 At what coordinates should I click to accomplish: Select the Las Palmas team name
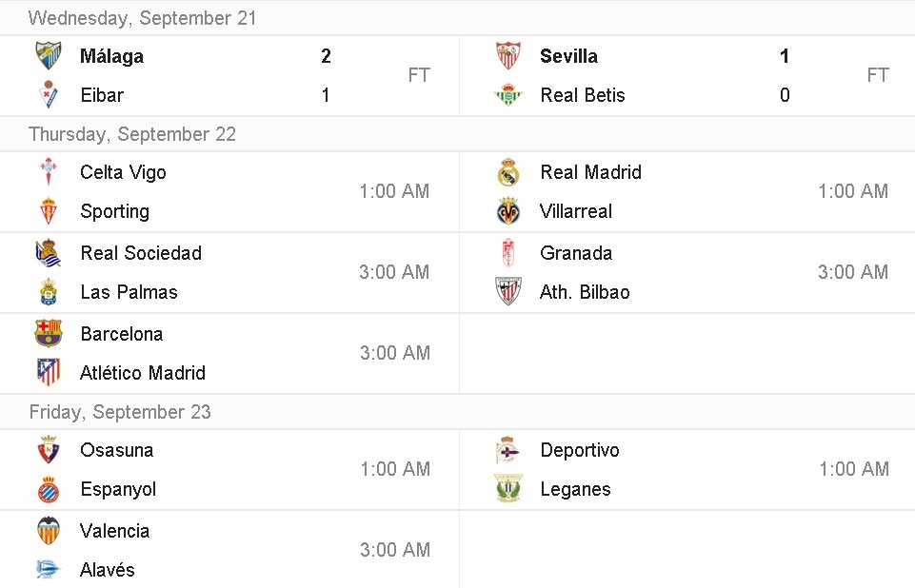pos(129,292)
